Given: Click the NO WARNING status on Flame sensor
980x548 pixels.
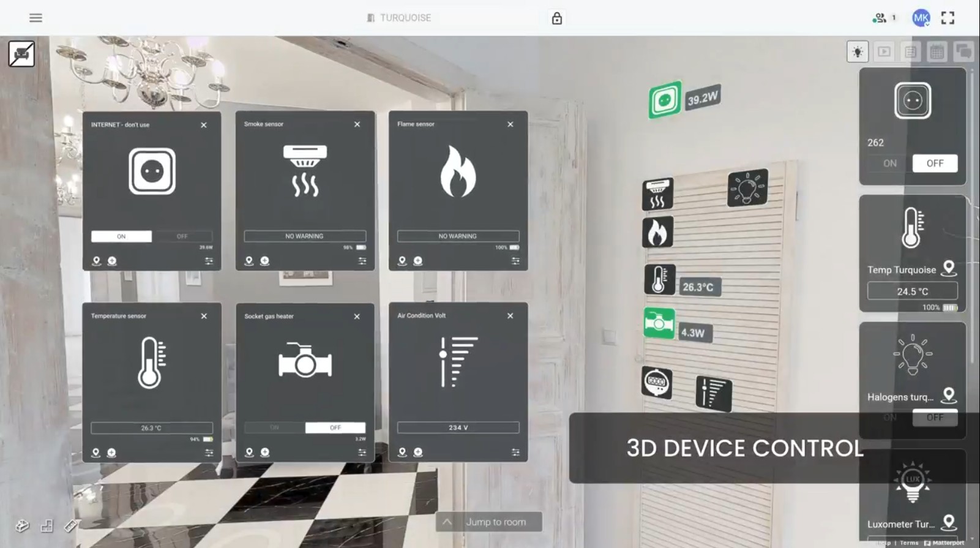Looking at the screenshot, I should [x=458, y=236].
